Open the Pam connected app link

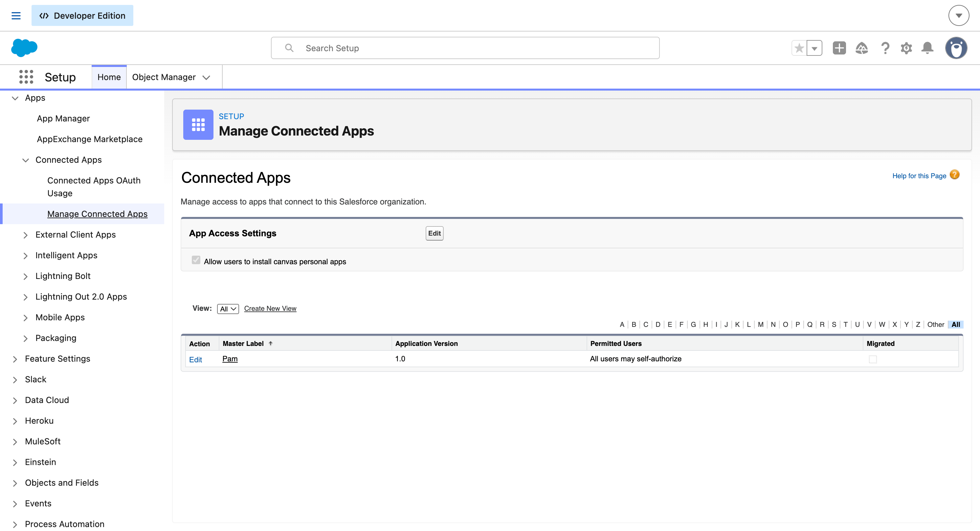[230, 358]
